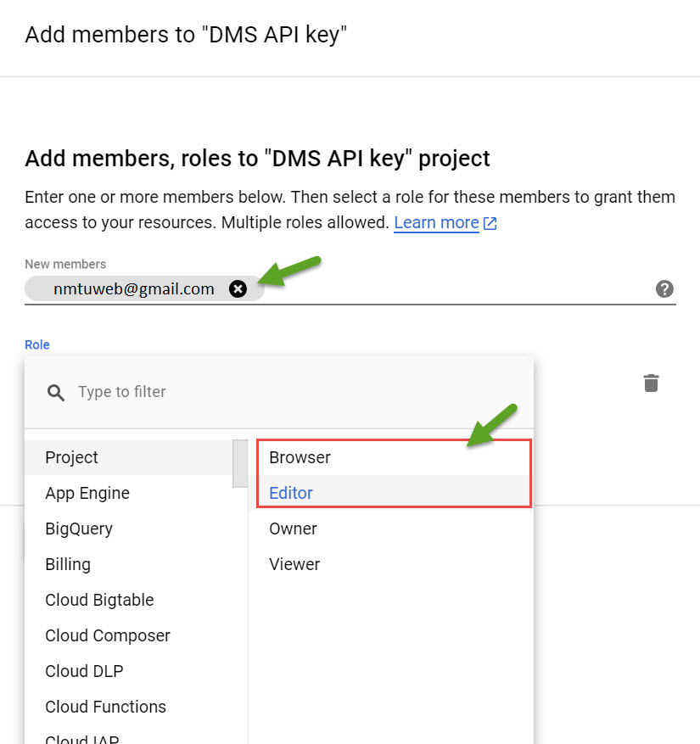Click the search magnifier icon
Viewport: 700px width, 744px height.
click(55, 393)
